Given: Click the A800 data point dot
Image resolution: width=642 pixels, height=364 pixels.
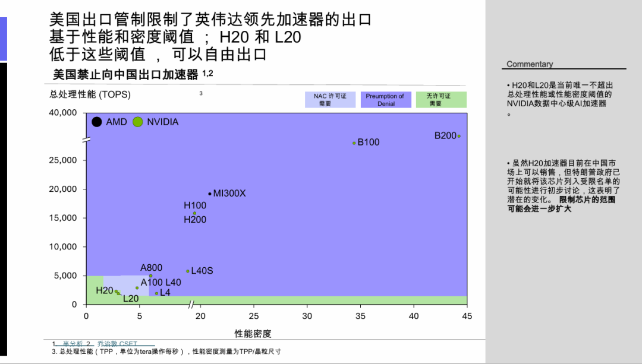Looking at the screenshot, I should 150,276.
